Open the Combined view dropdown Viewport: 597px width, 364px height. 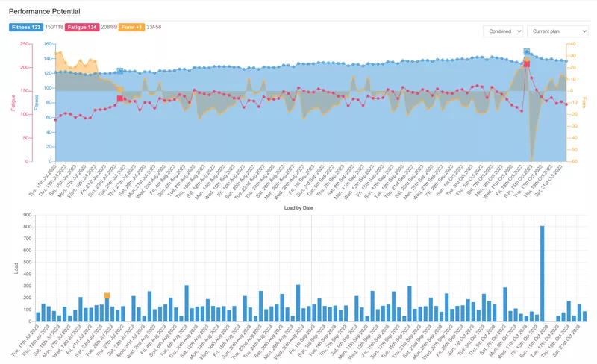pyautogui.click(x=503, y=31)
